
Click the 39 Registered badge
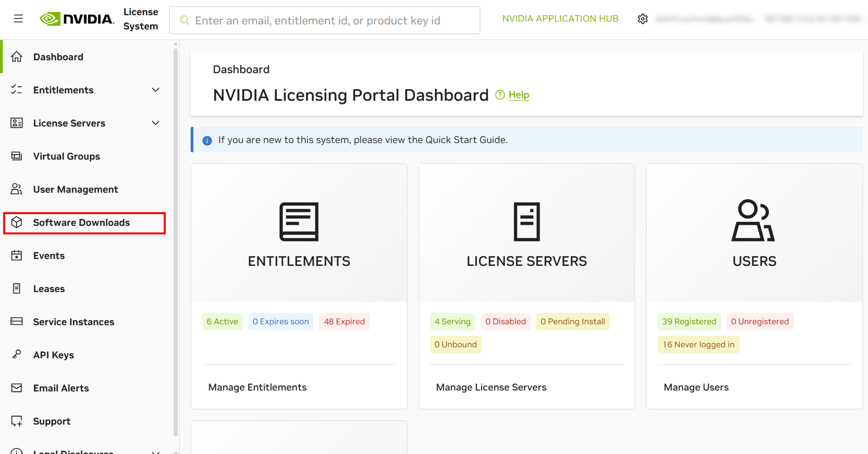[689, 321]
